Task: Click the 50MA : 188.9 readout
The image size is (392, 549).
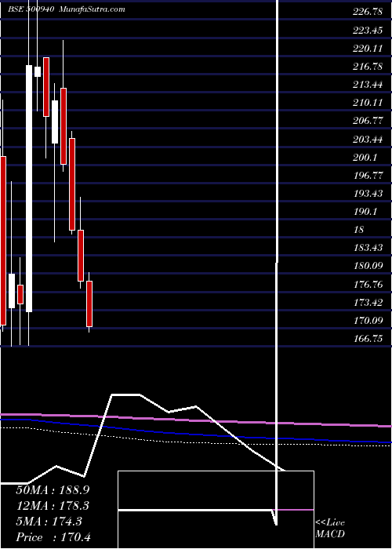Action: [x=53, y=490]
